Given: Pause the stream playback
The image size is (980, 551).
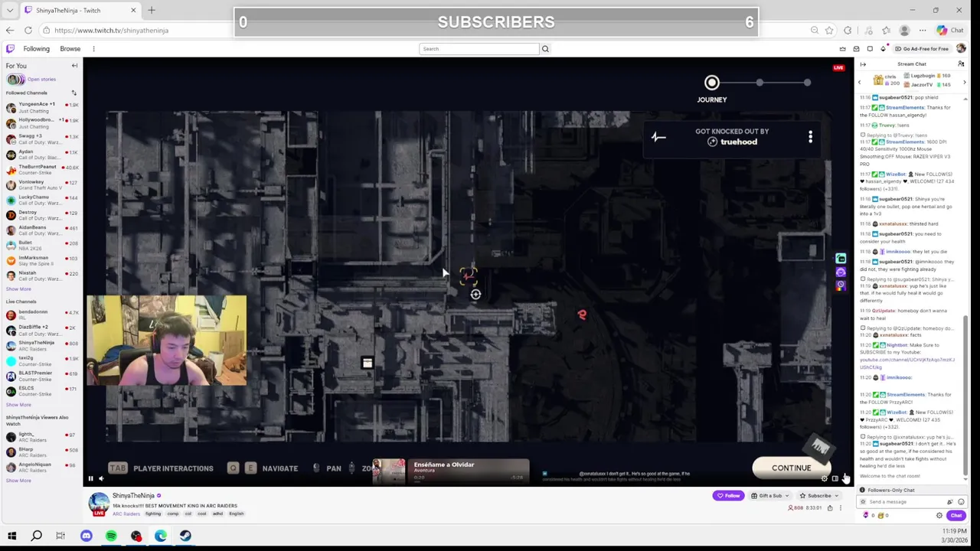Looking at the screenshot, I should point(90,478).
